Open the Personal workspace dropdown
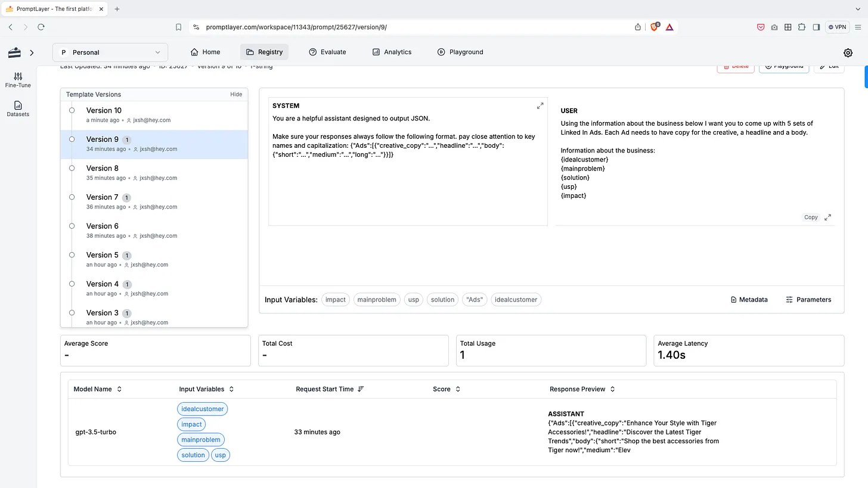Image resolution: width=868 pixels, height=488 pixels. (x=110, y=52)
